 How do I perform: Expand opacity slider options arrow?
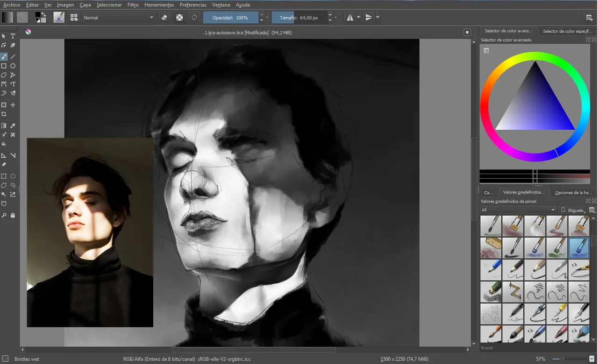267,18
